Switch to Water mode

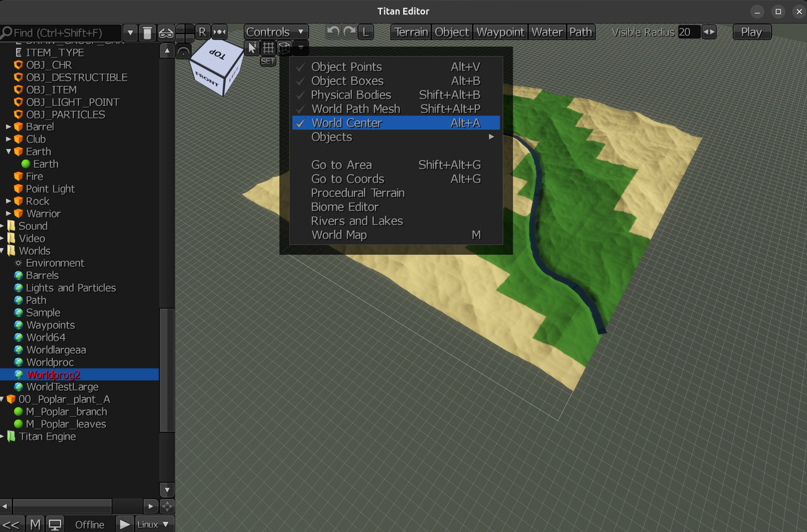coord(547,32)
